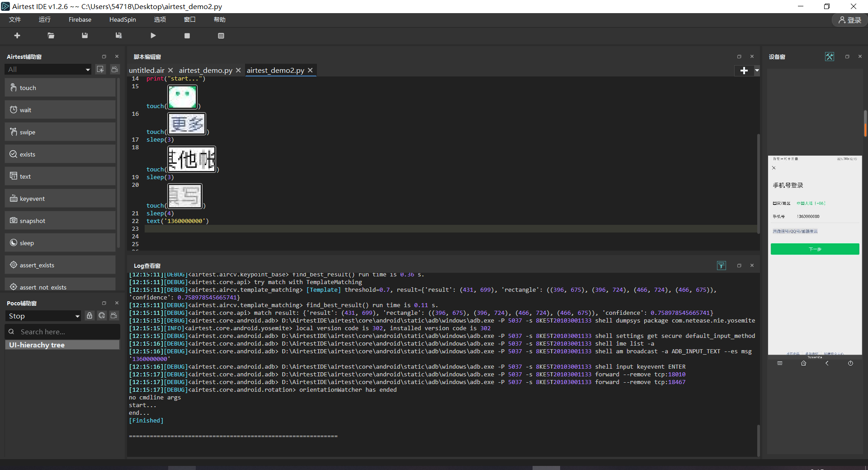The width and height of the screenshot is (868, 470).
Task: Run the script with the play button
Action: coord(153,36)
